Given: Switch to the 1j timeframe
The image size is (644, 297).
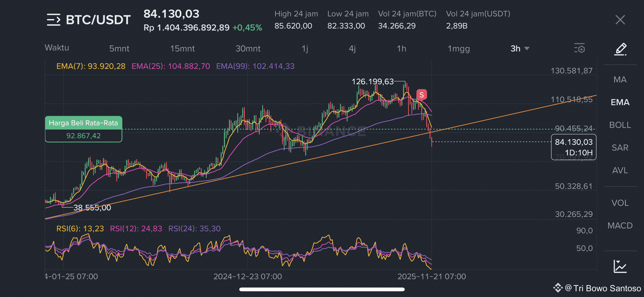Looking at the screenshot, I should (305, 48).
